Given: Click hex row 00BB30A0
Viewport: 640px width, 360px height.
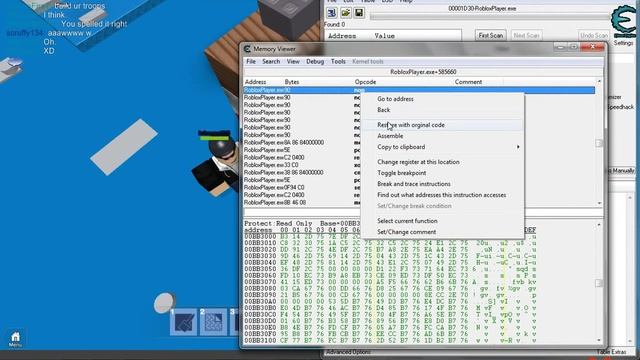Looking at the screenshot, I should pyautogui.click(x=390, y=302).
